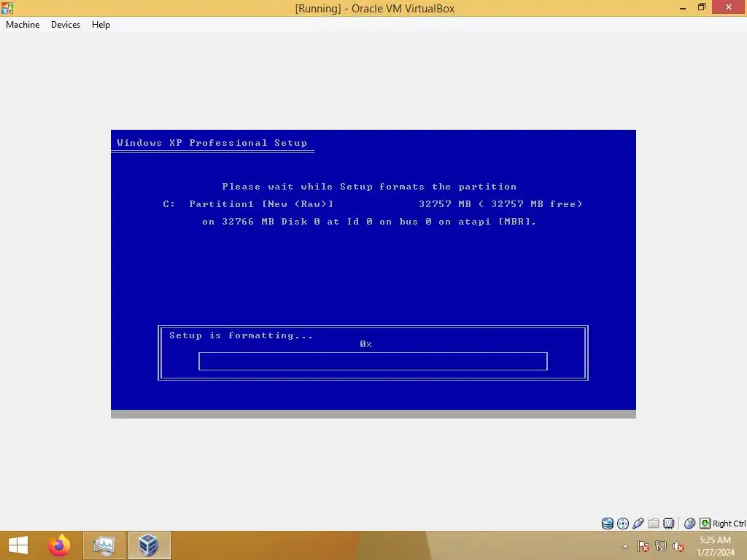Screen dimensions: 747x560
Task: Click the USB devices status icon
Action: [x=638, y=524]
